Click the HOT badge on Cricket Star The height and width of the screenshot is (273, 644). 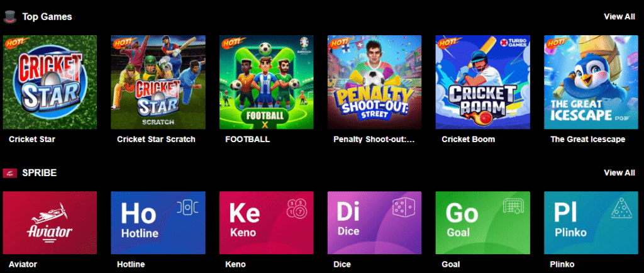point(16,42)
